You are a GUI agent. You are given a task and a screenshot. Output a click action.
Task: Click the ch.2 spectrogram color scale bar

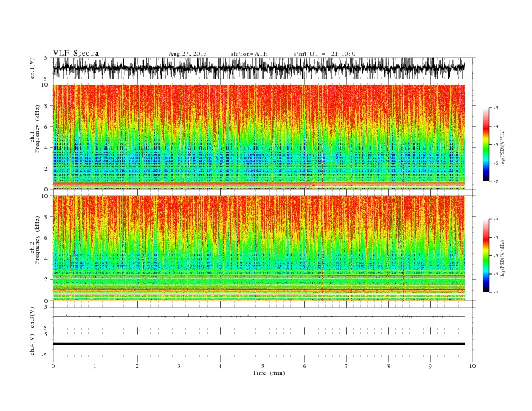(486, 255)
